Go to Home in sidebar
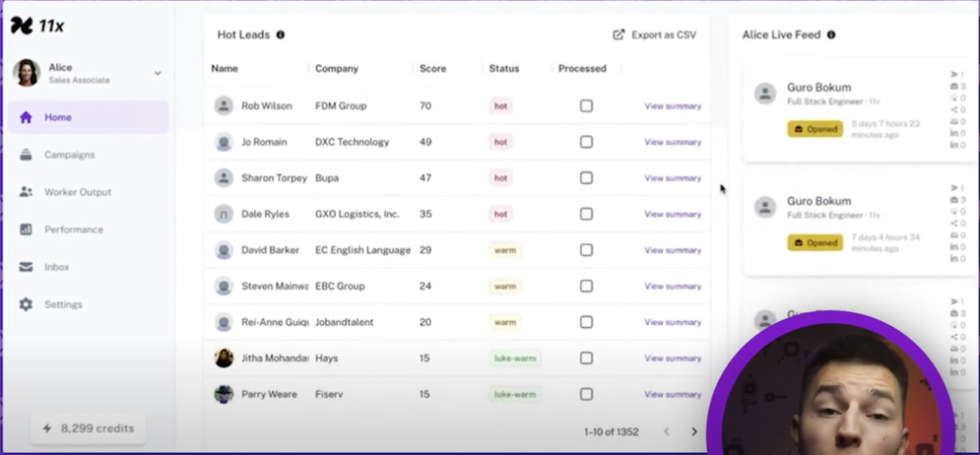The width and height of the screenshot is (980, 455). click(88, 117)
